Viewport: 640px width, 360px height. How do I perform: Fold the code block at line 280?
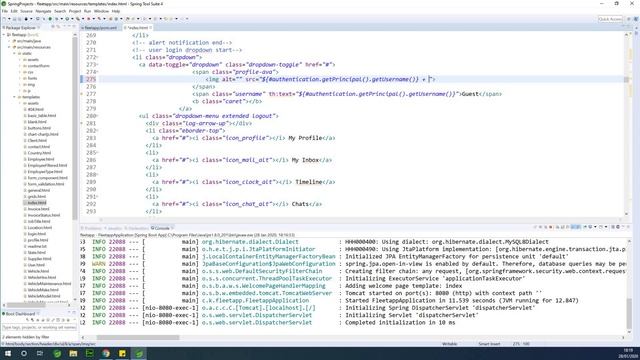98,116
